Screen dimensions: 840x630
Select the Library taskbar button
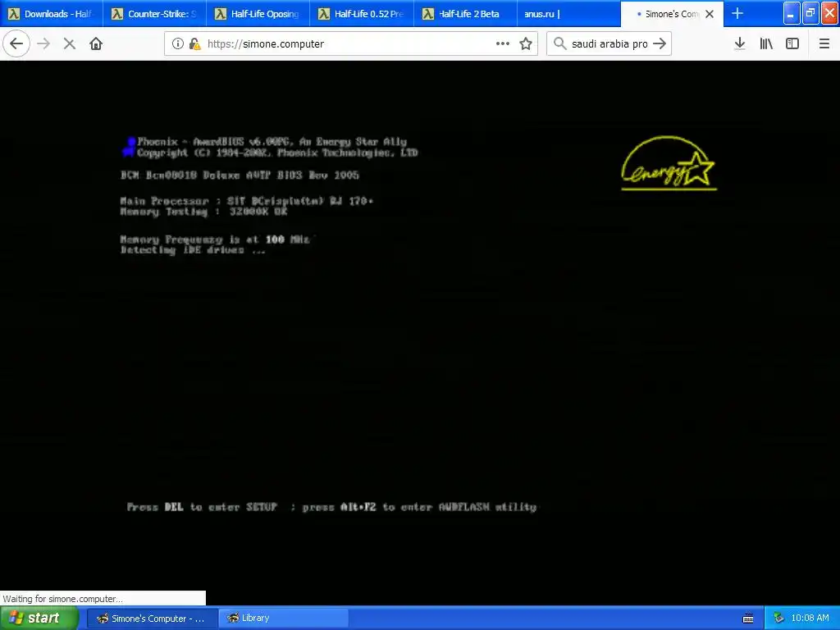pyautogui.click(x=283, y=619)
